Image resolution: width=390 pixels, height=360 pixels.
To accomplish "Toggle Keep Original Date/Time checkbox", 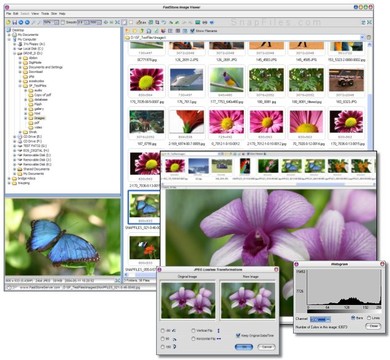I will click(238, 335).
